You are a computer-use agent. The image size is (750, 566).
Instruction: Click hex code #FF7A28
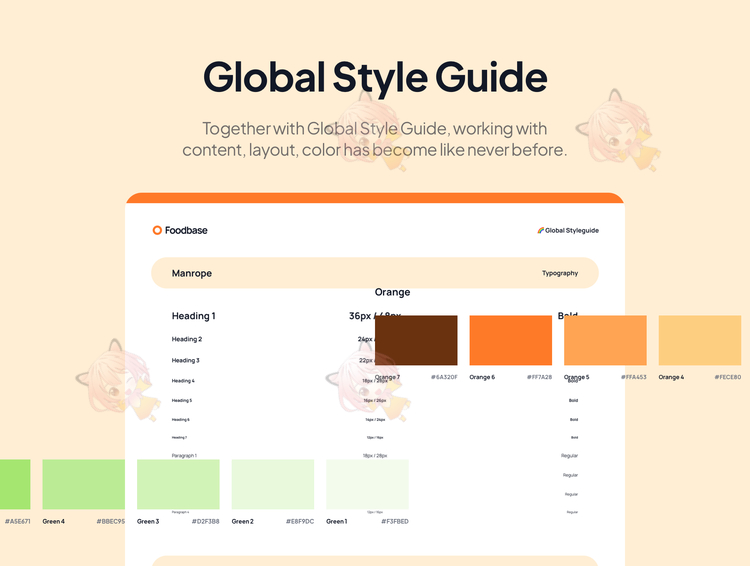point(540,377)
